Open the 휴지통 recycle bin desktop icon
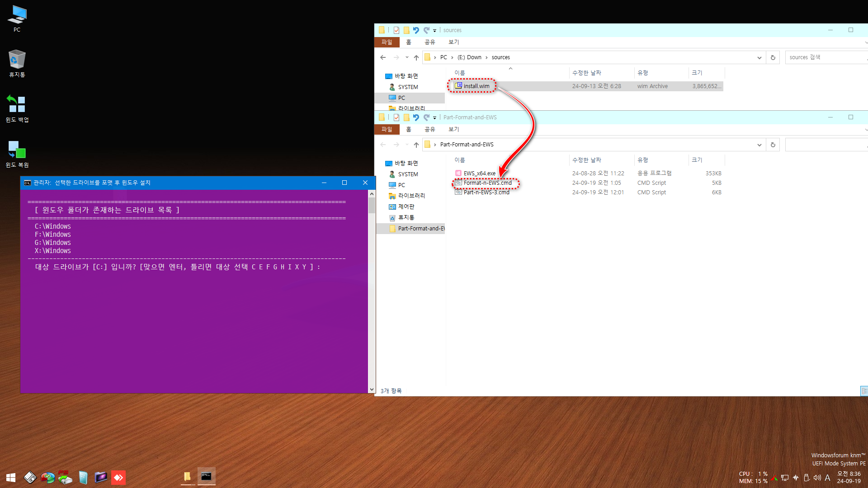The width and height of the screenshot is (868, 488). (x=17, y=64)
